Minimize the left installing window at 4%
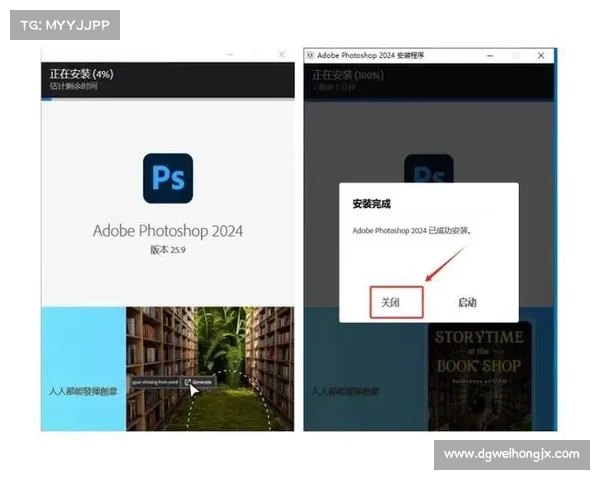This screenshot has height=480, width=600. (x=230, y=54)
